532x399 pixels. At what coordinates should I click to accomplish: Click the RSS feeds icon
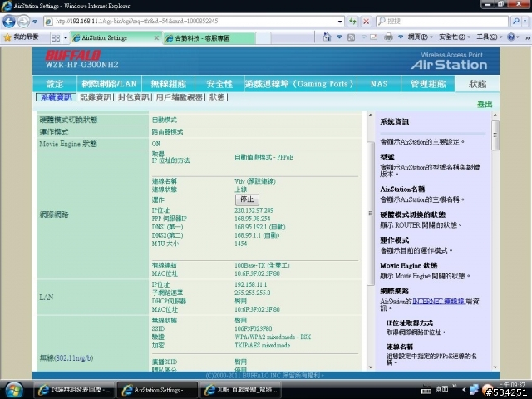coord(351,37)
